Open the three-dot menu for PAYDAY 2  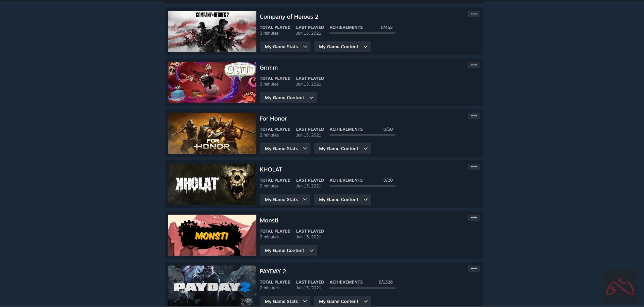pos(474,269)
